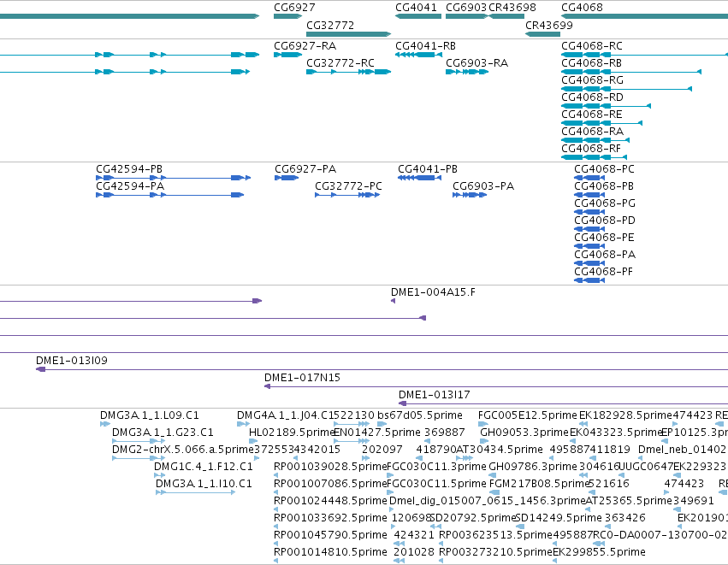
Task: Select transcript CG4068-RG
Action: coord(592,80)
